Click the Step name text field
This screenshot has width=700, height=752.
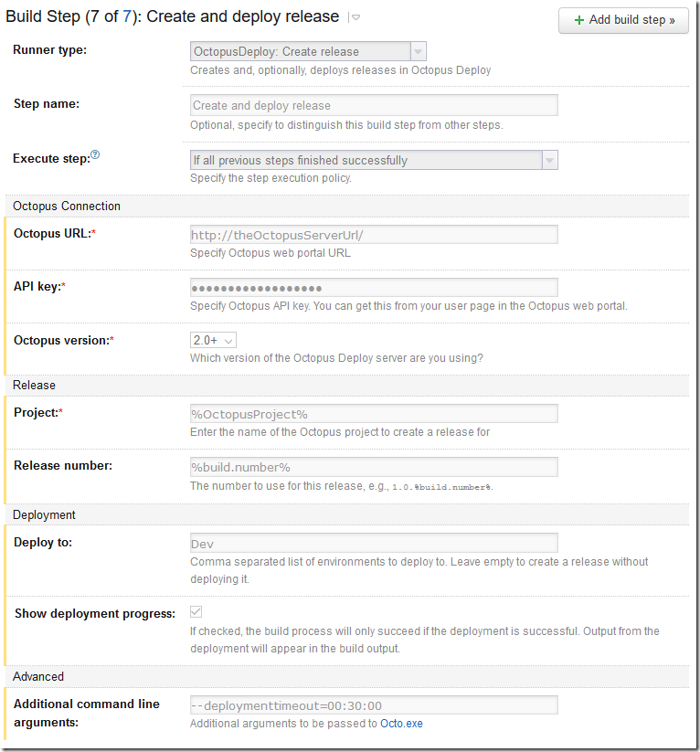point(372,104)
